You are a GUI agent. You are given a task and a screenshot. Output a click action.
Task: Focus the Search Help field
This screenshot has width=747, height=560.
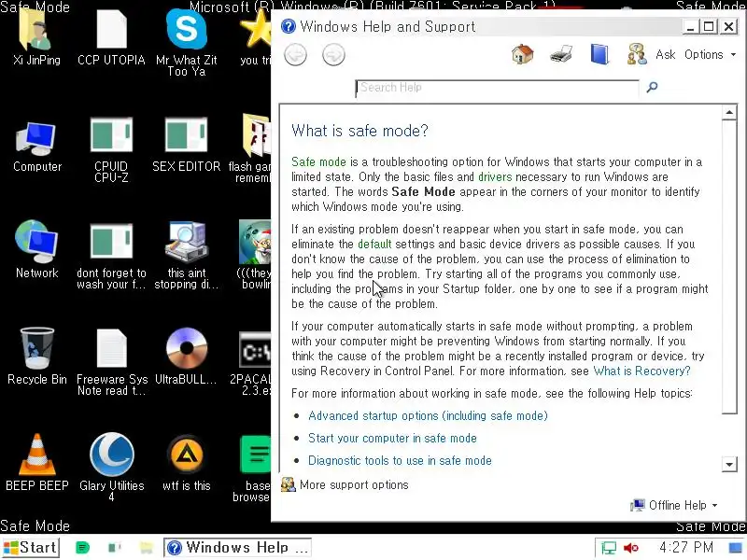point(497,88)
